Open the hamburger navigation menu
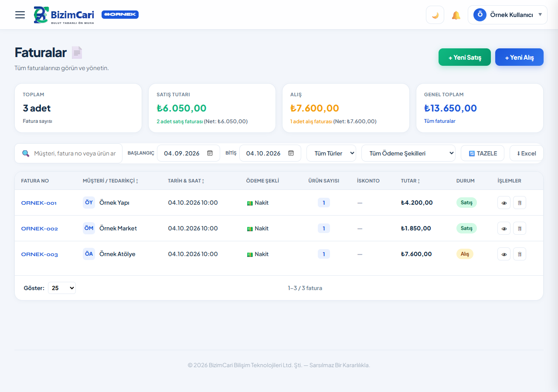 [x=20, y=15]
